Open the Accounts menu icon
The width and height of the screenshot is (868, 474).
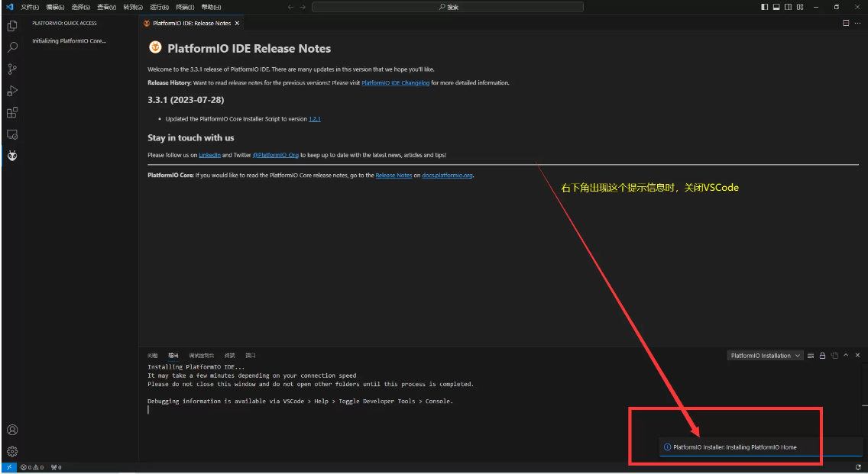[x=12, y=430]
